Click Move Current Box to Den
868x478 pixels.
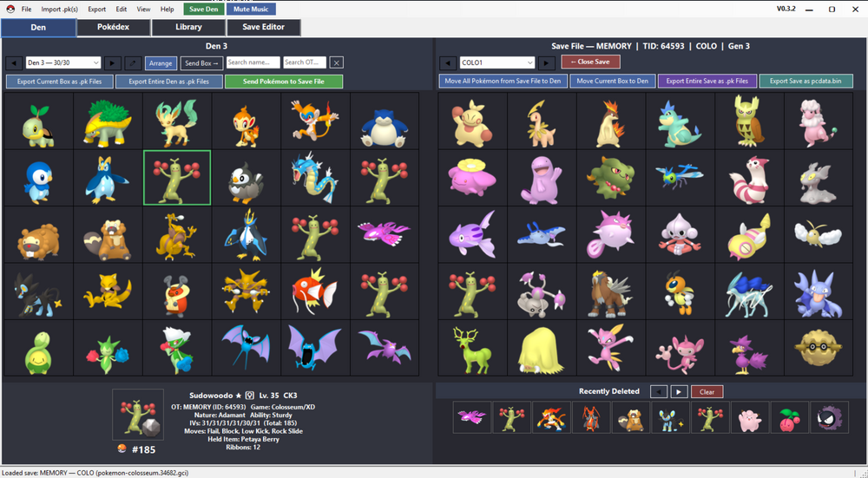pos(613,81)
